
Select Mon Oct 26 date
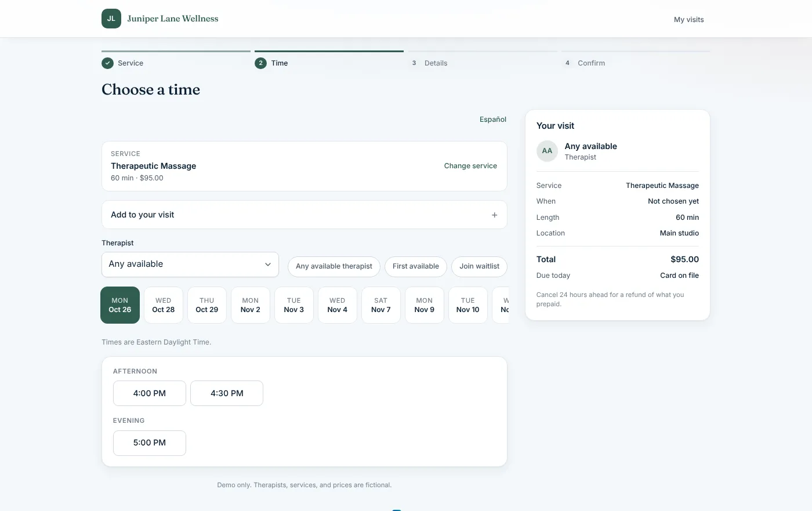pyautogui.click(x=120, y=305)
